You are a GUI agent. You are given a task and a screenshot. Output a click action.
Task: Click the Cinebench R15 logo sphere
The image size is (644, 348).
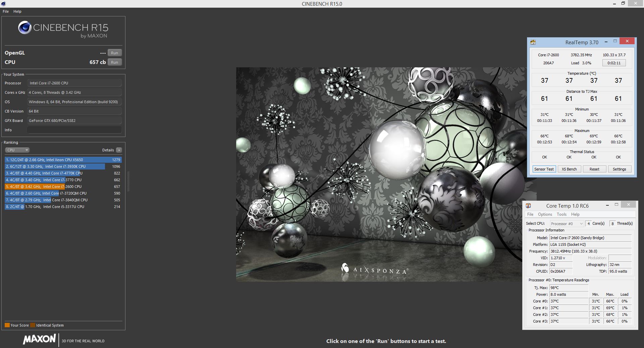coord(25,28)
